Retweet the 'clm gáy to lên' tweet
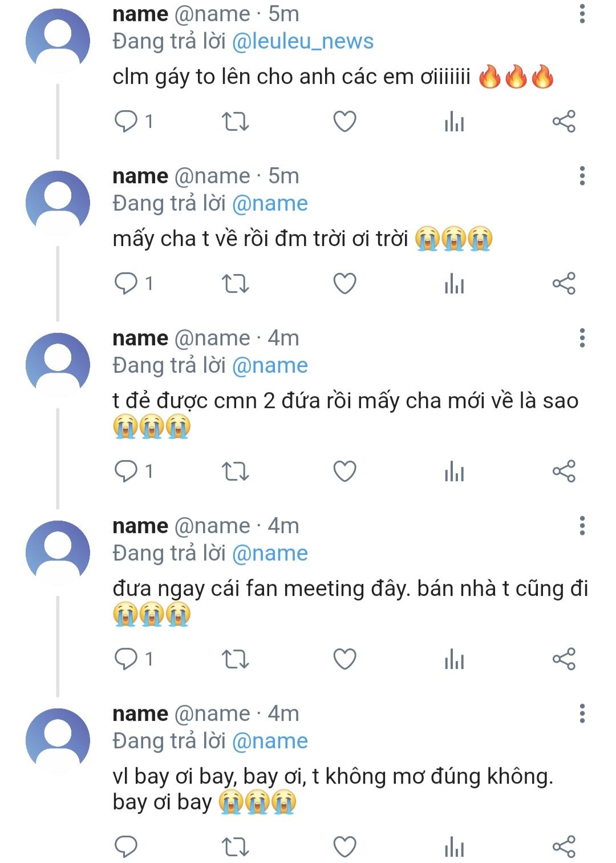 coord(235,122)
